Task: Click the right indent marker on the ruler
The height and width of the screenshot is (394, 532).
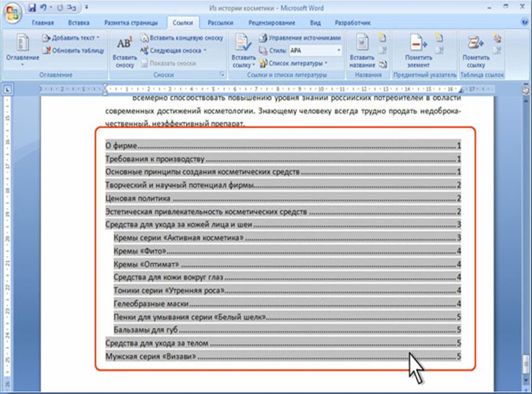Action: (461, 91)
